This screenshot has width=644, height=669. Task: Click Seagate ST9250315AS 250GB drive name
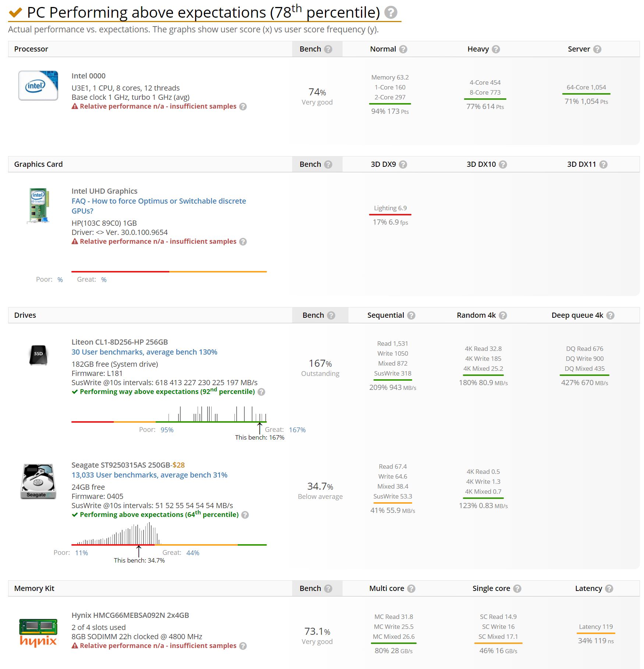point(121,465)
